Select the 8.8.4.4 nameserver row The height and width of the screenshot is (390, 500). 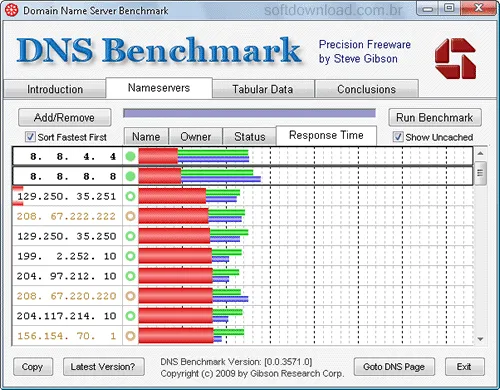(x=243, y=156)
